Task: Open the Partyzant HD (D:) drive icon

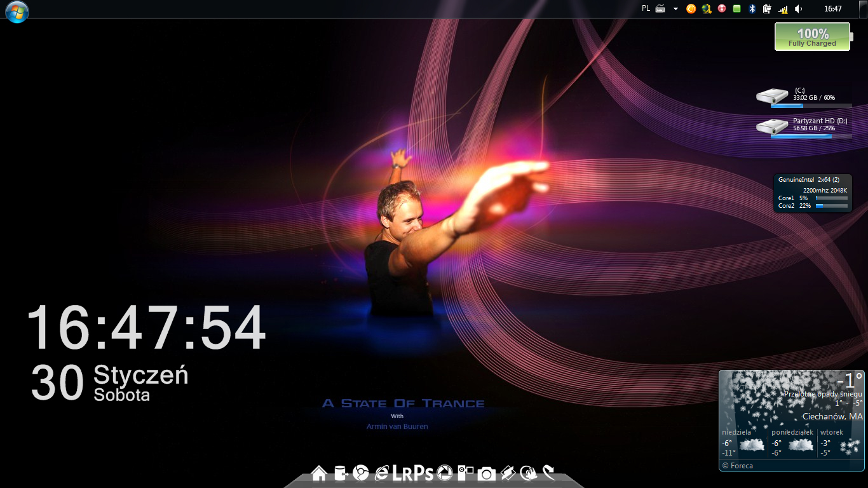Action: [772, 126]
